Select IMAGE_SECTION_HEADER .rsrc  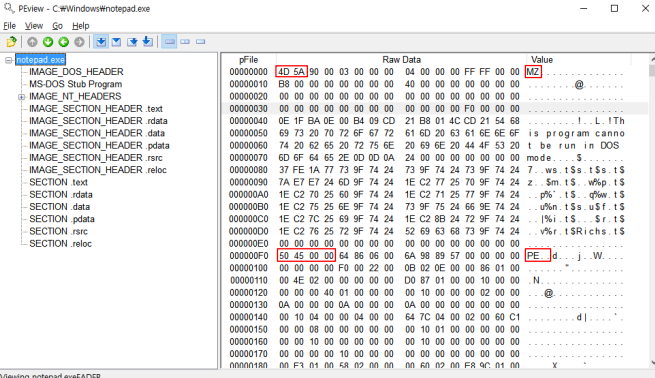point(96,158)
